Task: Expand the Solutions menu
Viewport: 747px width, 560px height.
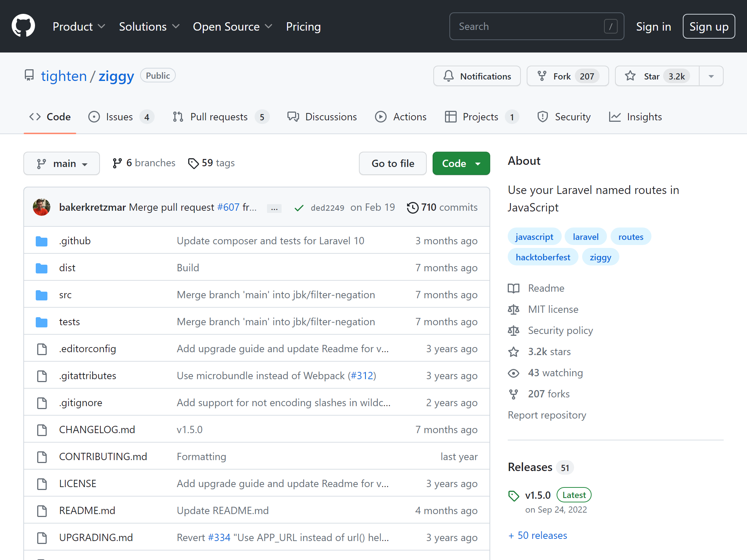Action: click(150, 27)
